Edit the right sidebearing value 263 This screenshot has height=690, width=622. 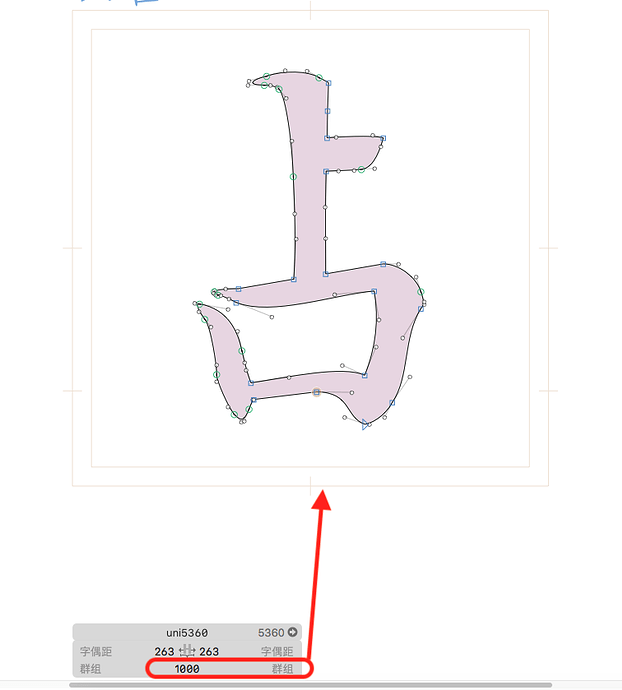209,651
